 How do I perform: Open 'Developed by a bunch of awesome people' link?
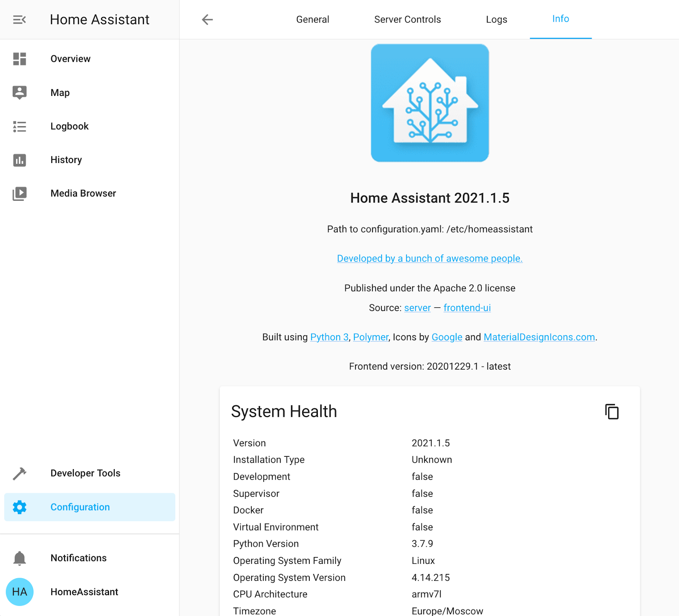pos(430,259)
